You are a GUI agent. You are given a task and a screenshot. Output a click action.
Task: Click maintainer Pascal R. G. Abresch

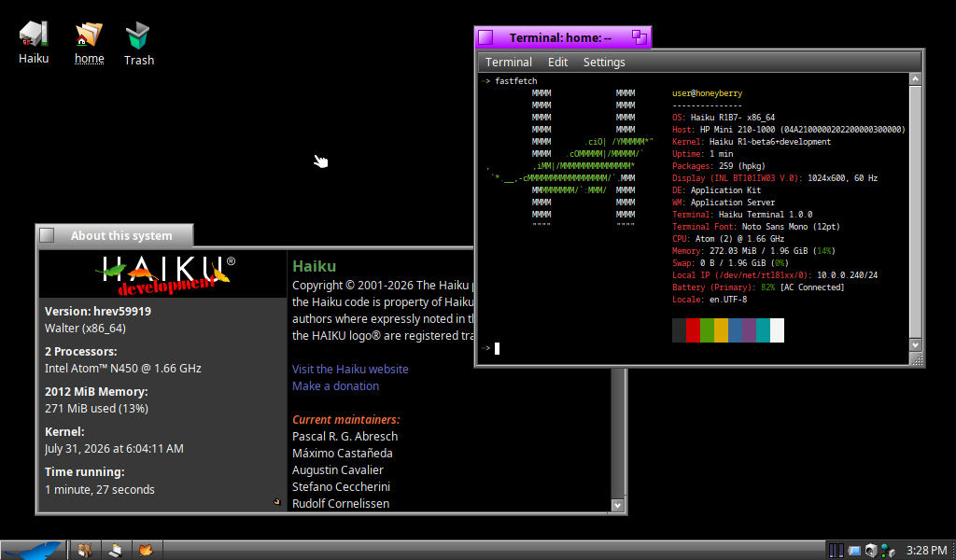pyautogui.click(x=344, y=437)
